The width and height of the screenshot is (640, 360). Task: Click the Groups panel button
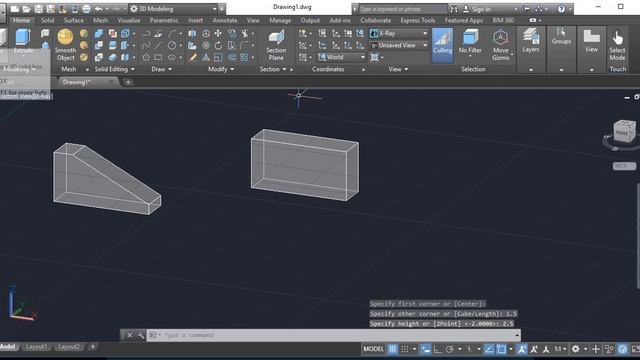click(x=561, y=37)
